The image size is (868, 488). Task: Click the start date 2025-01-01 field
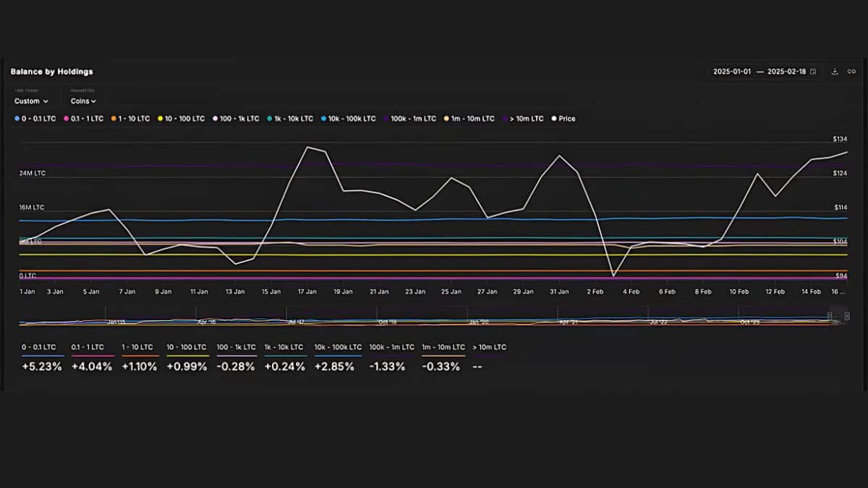732,72
